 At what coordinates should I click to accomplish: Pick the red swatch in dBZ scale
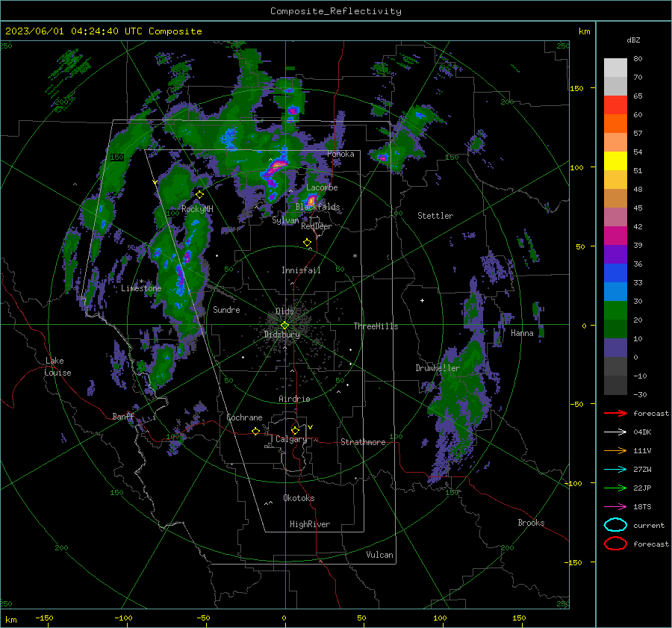click(615, 105)
